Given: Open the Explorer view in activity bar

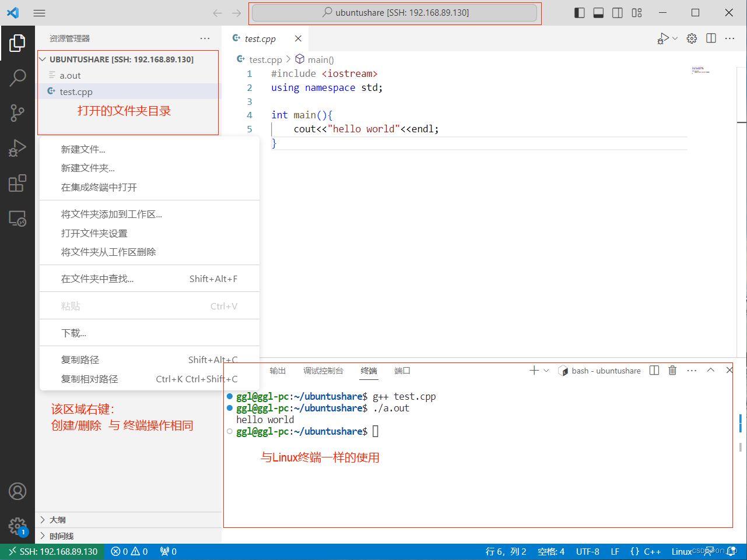Looking at the screenshot, I should click(x=17, y=43).
